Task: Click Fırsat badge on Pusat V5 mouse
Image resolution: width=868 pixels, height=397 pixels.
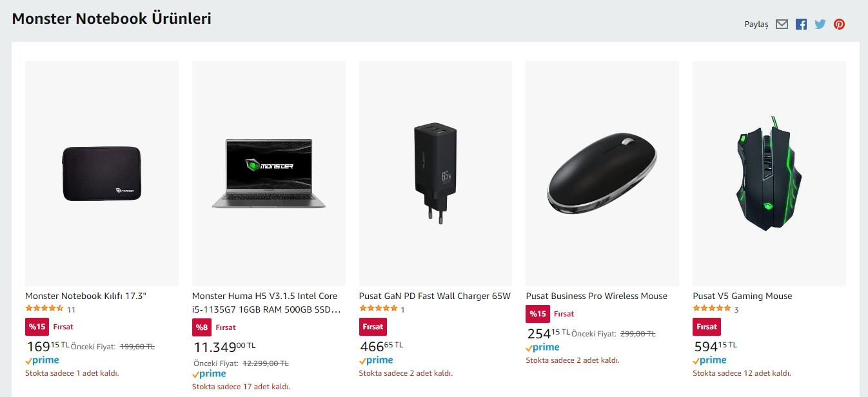Action: click(706, 327)
